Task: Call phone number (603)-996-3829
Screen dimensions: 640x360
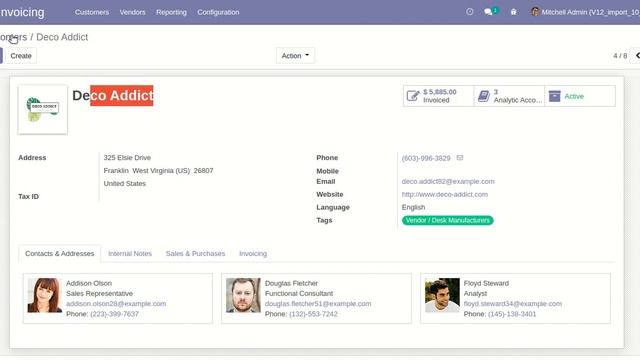Action: tap(426, 158)
